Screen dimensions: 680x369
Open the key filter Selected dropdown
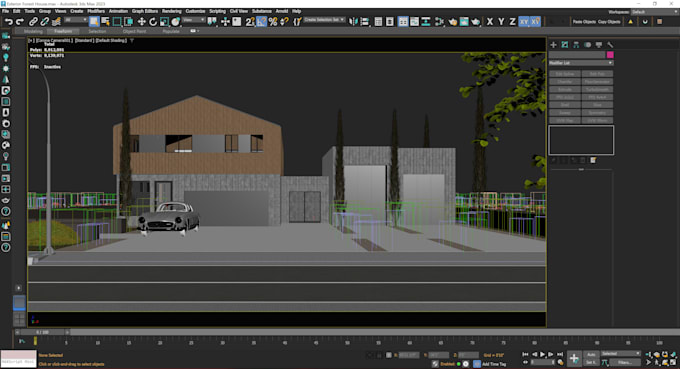621,354
